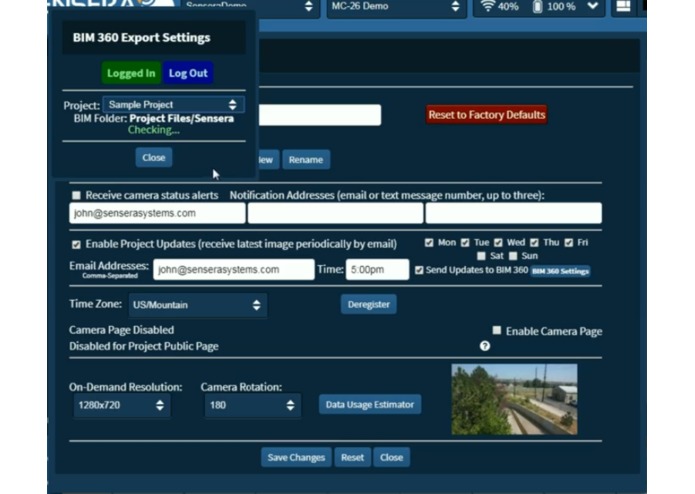
Task: Close the BIM 360 Export Settings popup
Action: (x=154, y=158)
